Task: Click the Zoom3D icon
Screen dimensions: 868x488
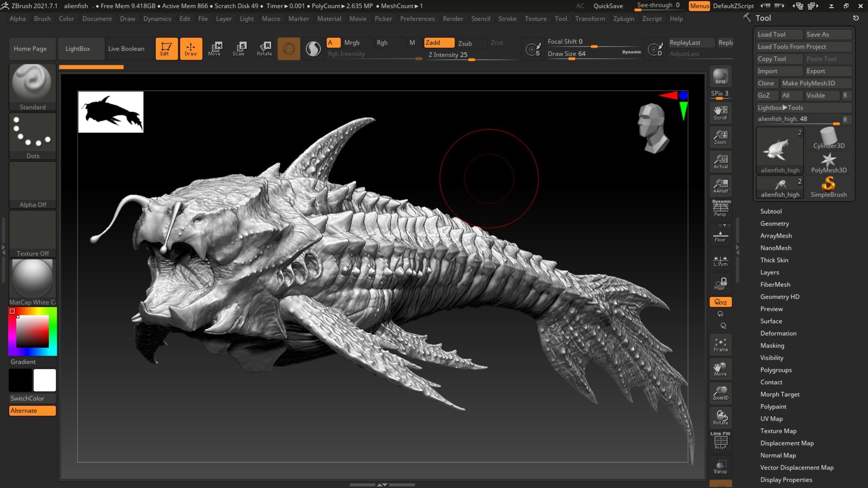Action: 721,393
